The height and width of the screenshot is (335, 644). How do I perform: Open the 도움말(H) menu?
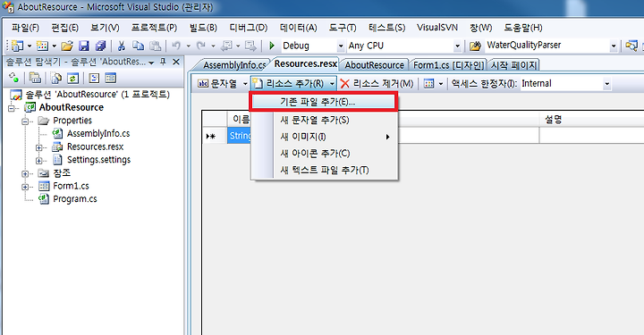pos(523,28)
